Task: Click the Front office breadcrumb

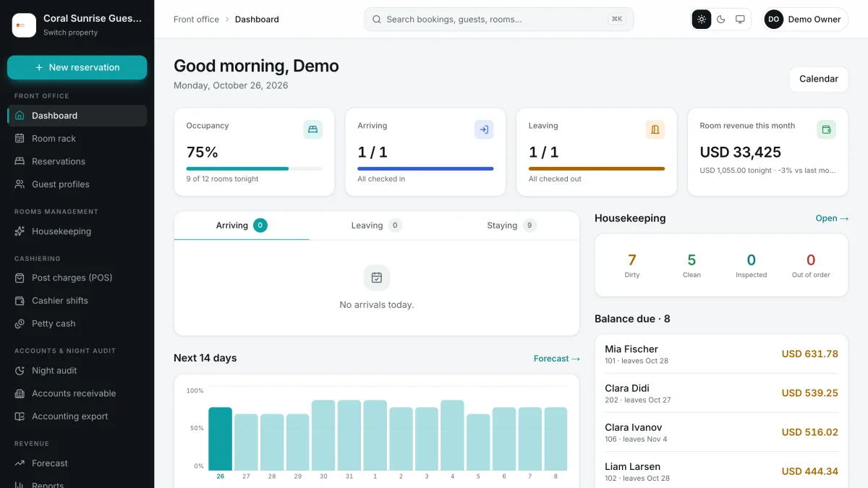Action: [x=196, y=20]
